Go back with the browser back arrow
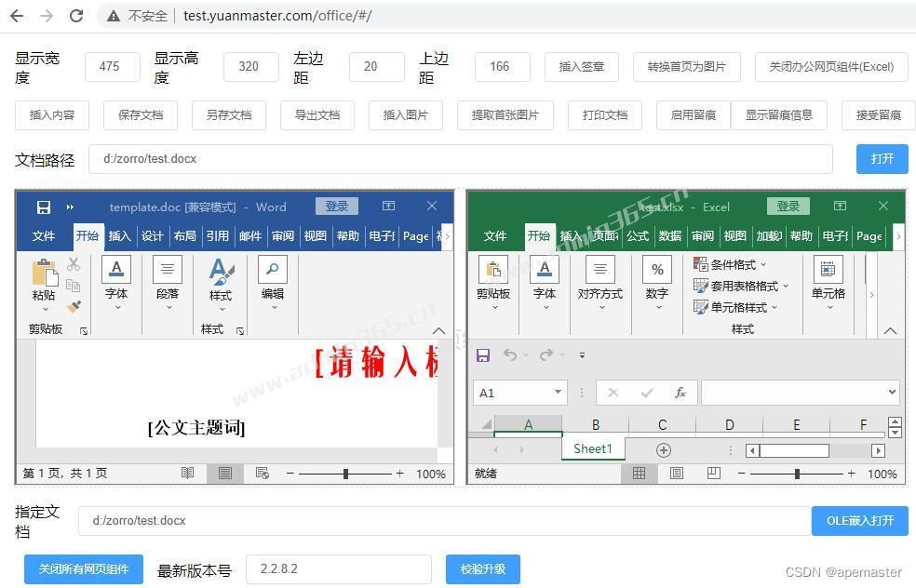916x588 pixels. click(17, 16)
